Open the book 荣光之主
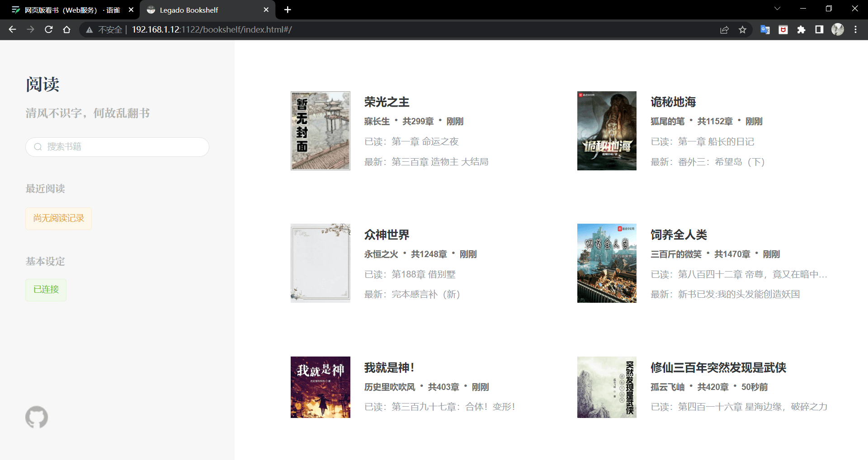The height and width of the screenshot is (460, 868). 387,102
